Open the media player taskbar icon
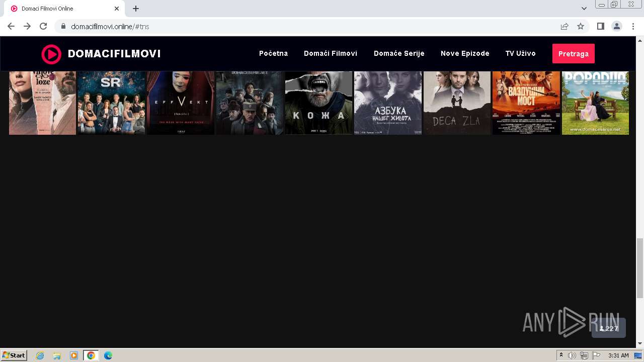The image size is (644, 362). point(74,355)
